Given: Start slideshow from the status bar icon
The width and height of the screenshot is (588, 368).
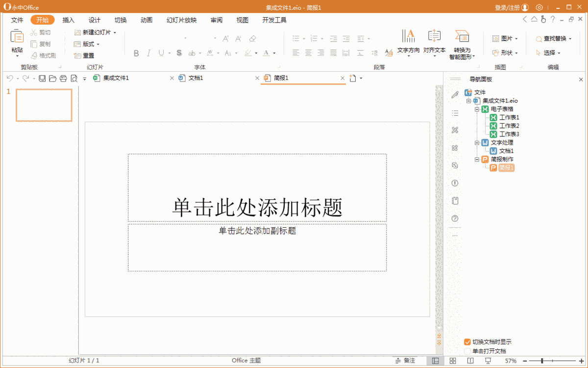Looking at the screenshot, I should (x=488, y=360).
